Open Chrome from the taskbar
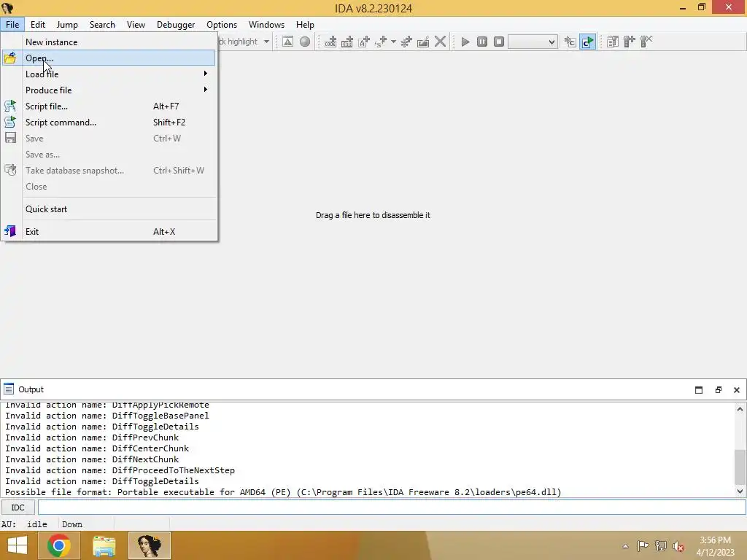 click(59, 545)
